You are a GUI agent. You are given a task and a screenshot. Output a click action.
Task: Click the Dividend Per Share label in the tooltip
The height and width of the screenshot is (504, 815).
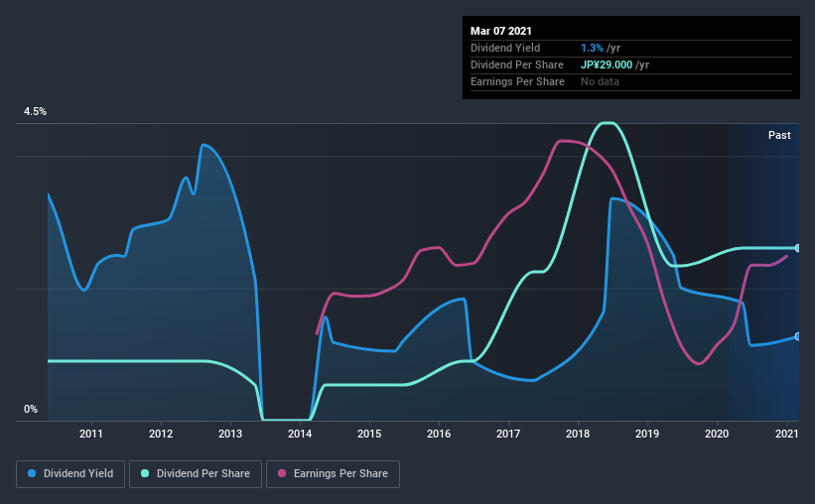(516, 64)
